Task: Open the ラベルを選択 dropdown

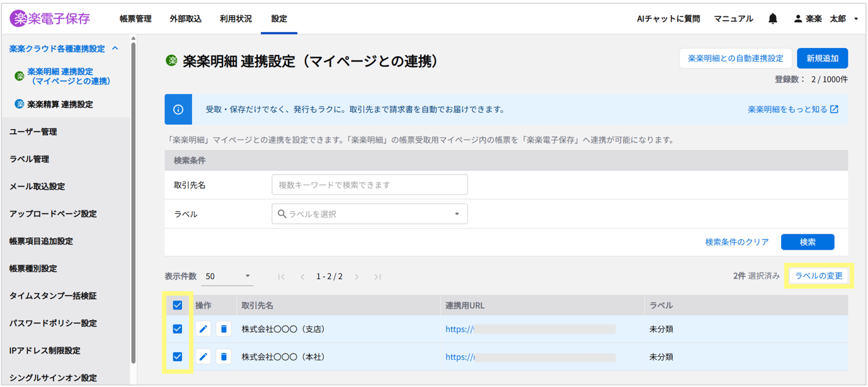Action: click(x=370, y=214)
